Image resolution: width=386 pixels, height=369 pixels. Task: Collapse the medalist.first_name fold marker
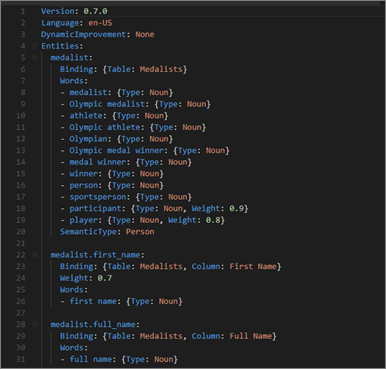[x=35, y=255]
